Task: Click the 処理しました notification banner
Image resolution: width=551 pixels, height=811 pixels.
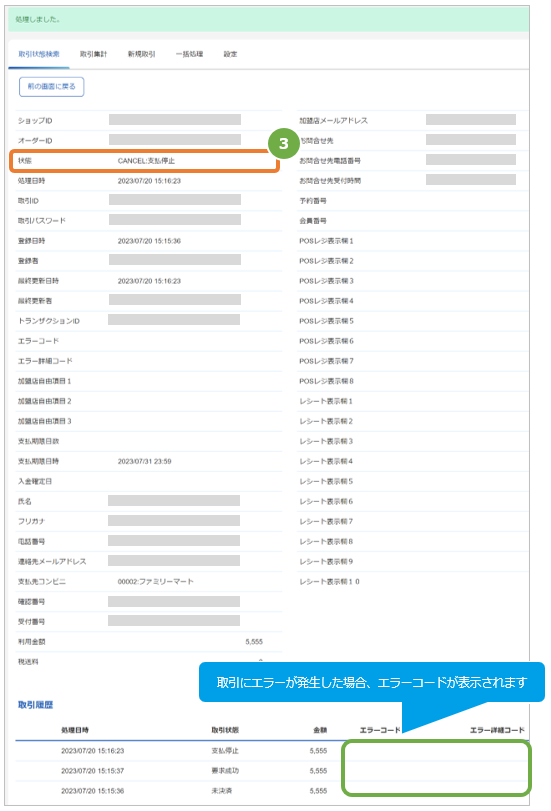Action: 269,20
